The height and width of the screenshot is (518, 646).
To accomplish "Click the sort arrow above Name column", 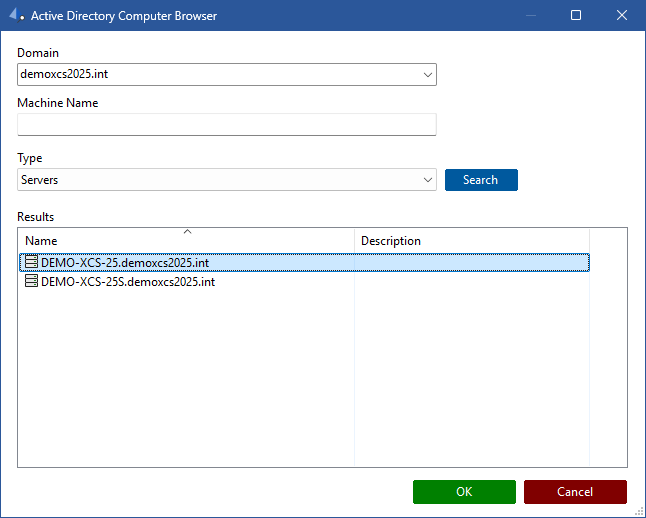I will (187, 232).
